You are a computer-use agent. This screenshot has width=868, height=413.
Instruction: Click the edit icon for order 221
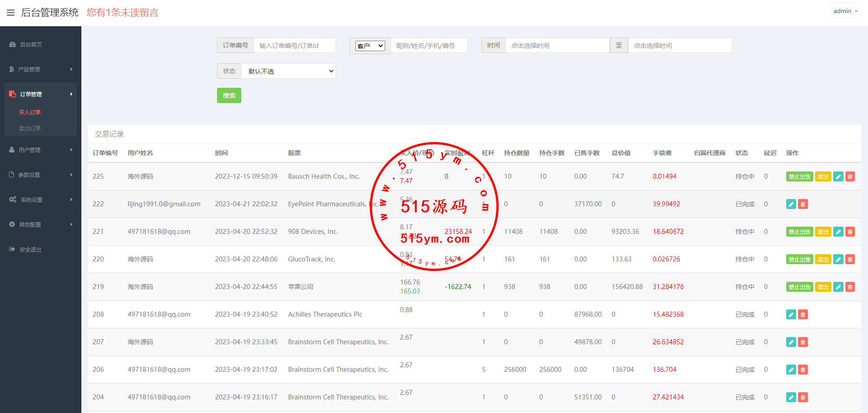[838, 232]
